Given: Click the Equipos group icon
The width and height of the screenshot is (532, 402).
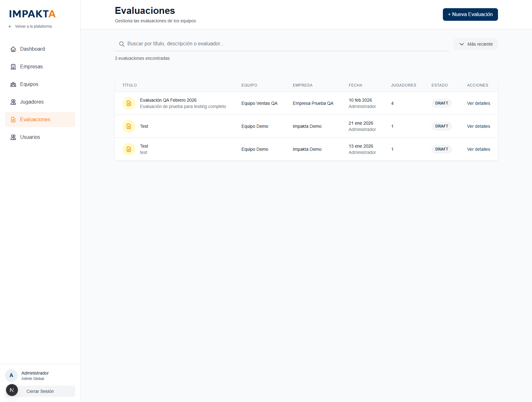Looking at the screenshot, I should coord(13,84).
